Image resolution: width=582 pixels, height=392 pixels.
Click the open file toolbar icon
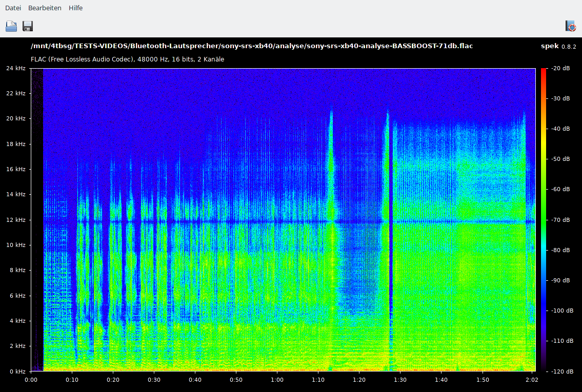coord(11,26)
